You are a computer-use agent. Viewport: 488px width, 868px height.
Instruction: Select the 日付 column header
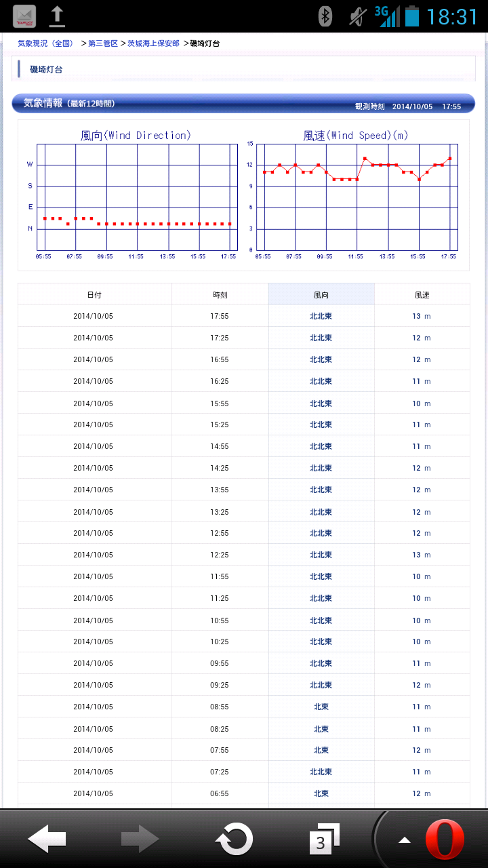tap(95, 295)
